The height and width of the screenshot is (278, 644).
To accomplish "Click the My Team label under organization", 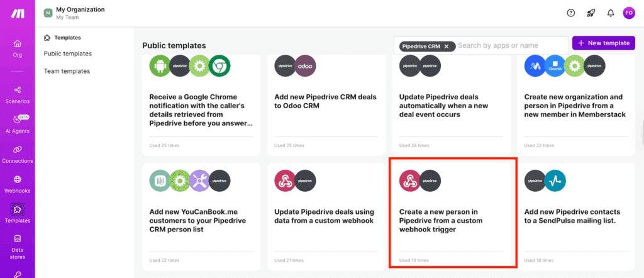I will click(x=67, y=18).
